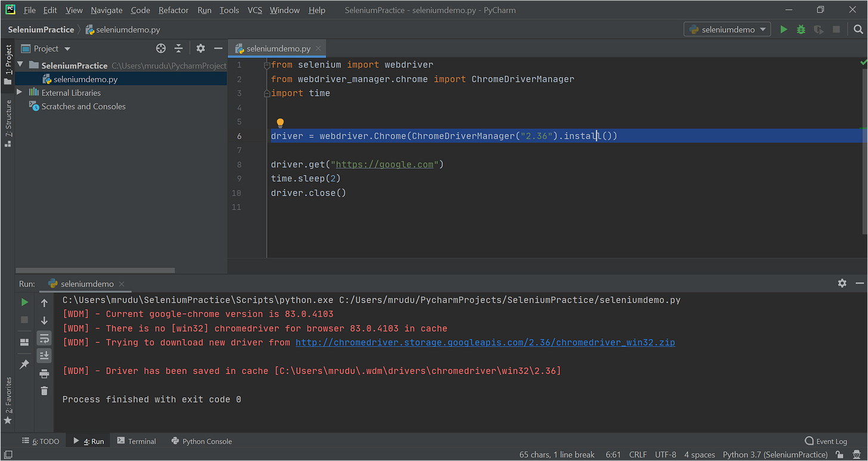Collapse the SeleniumPractice project node
Screen dimensions: 868x461
tap(20, 66)
